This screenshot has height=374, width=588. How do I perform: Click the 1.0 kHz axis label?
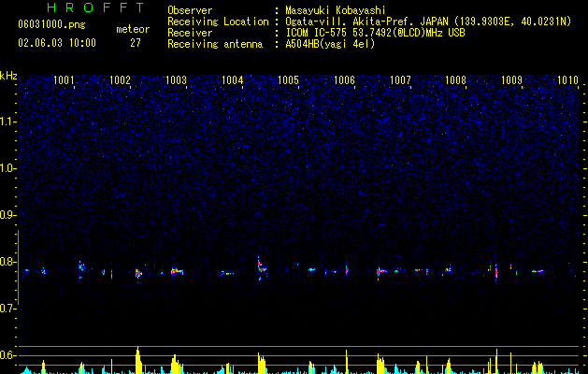[7, 168]
